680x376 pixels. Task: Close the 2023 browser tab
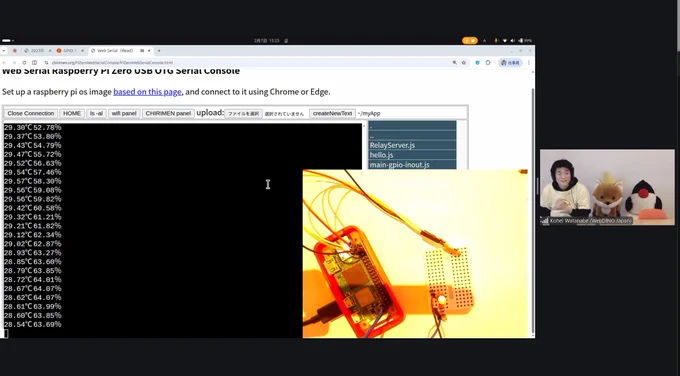50,51
